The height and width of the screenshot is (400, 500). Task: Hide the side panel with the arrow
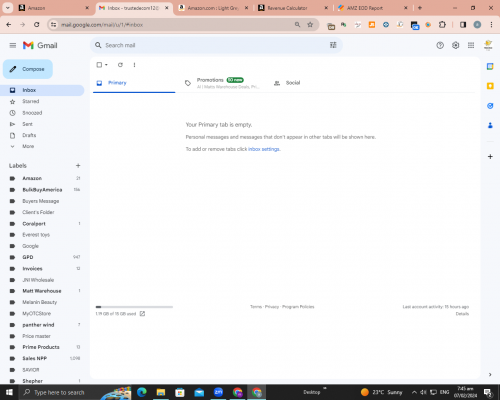pos(490,374)
